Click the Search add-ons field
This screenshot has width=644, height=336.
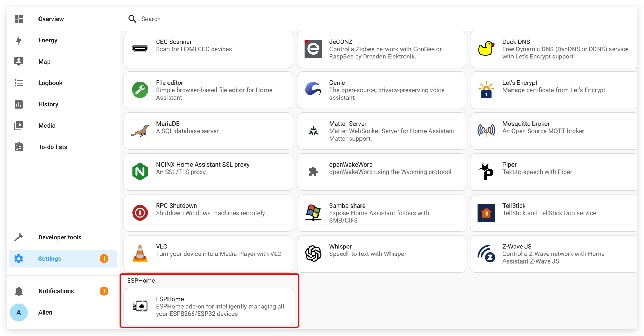pos(378,19)
